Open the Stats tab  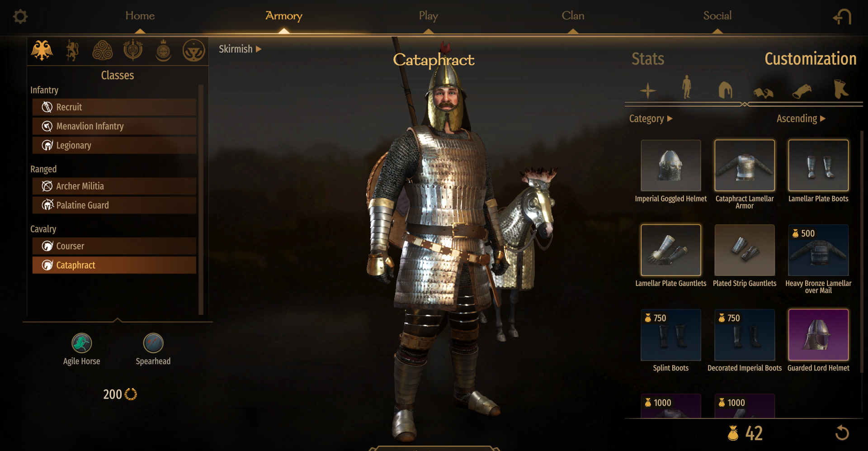pyautogui.click(x=648, y=59)
